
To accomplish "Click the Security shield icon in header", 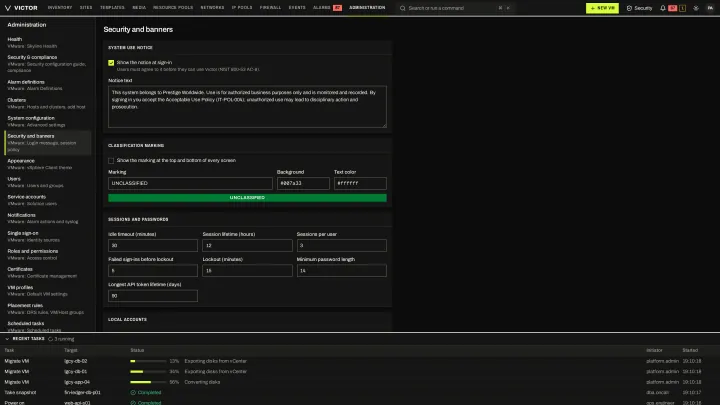I will [x=629, y=8].
